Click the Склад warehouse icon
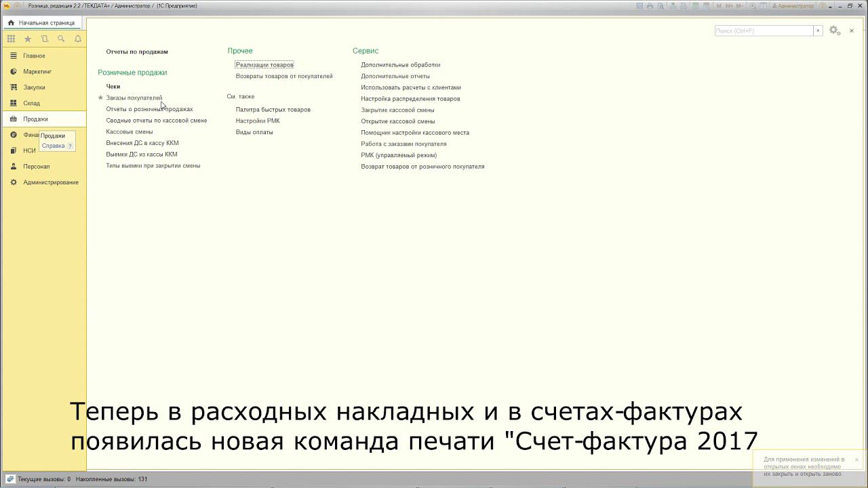 14,103
